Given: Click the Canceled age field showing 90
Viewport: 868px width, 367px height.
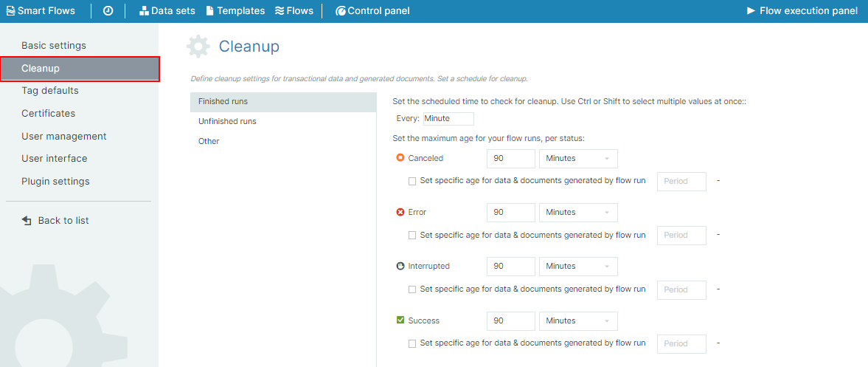Looking at the screenshot, I should coord(511,159).
